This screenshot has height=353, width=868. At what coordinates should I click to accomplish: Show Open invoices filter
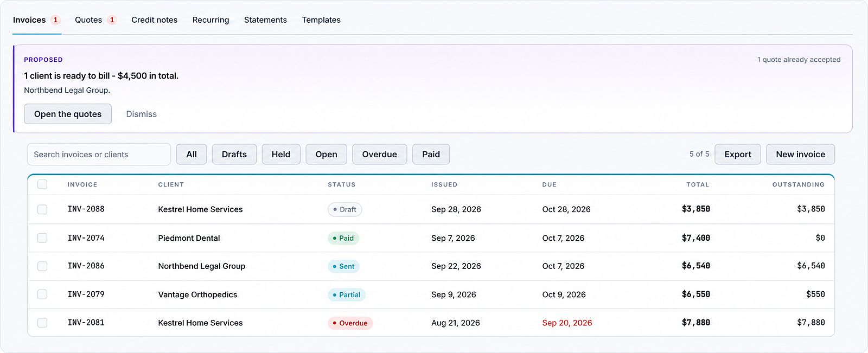[x=327, y=155]
